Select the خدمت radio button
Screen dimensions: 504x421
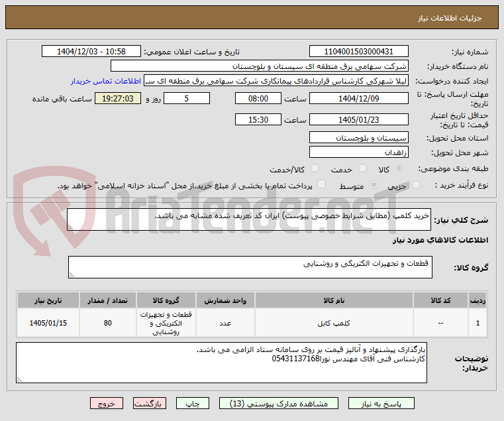click(362, 168)
